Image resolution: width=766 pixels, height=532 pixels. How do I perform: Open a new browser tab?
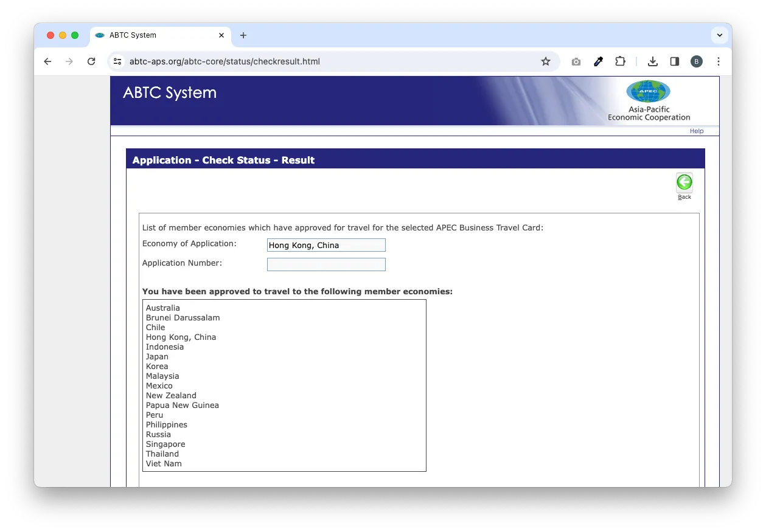click(x=243, y=35)
